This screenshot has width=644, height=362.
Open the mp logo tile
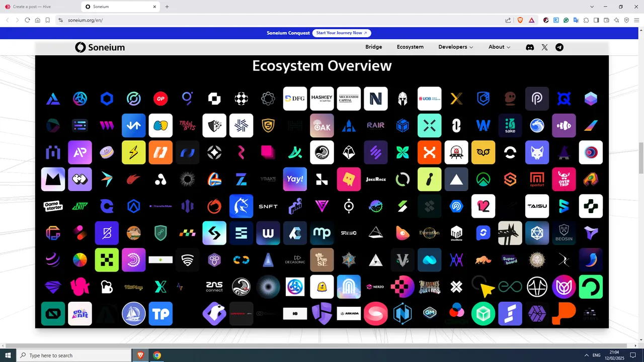322,233
